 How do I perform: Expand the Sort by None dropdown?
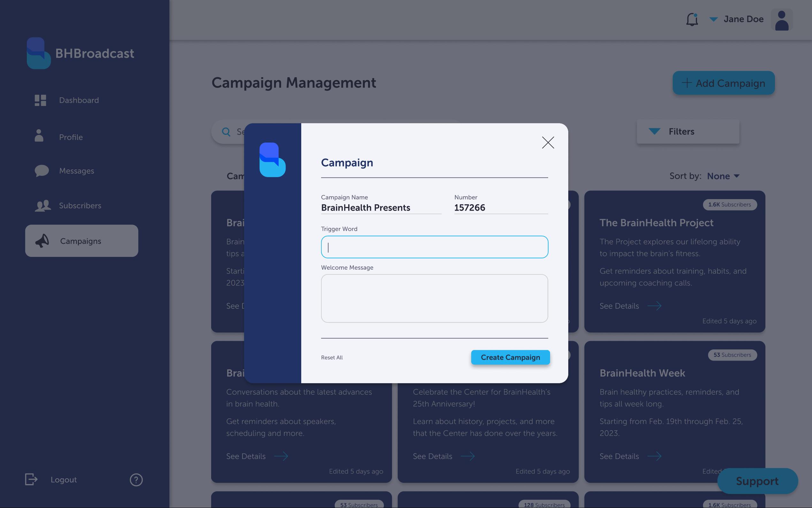coord(723,176)
